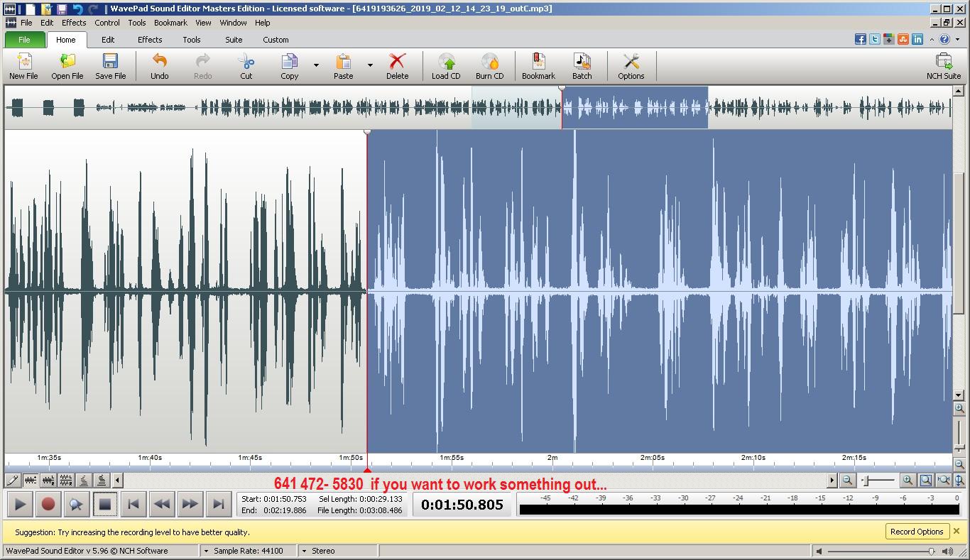Viewport: 970px width, 560px height.
Task: Click the scroll-left arrow below waveform
Action: [118, 481]
